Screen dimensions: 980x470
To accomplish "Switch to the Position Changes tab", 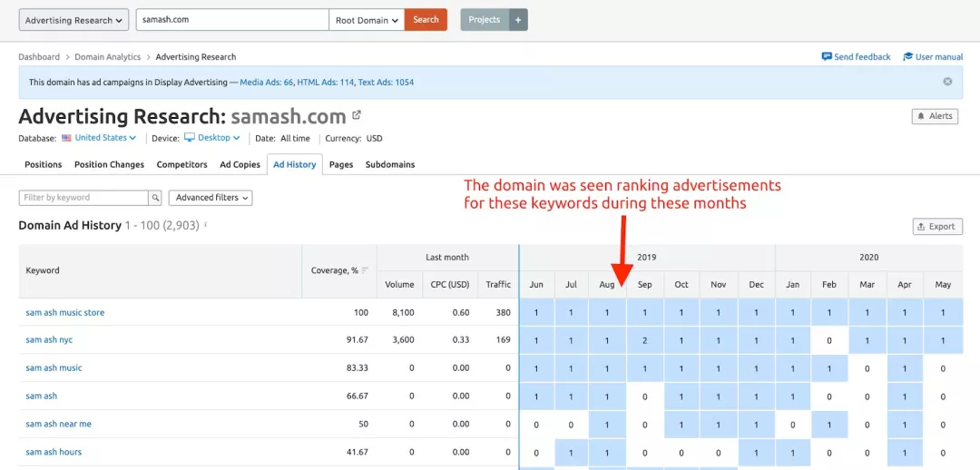I will coord(110,164).
